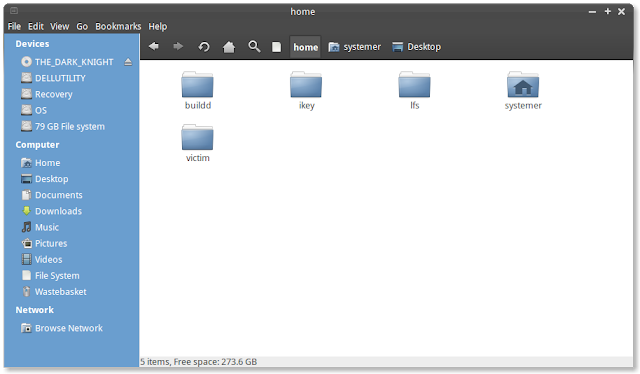Go to the home folder via toolbar house icon

(229, 47)
